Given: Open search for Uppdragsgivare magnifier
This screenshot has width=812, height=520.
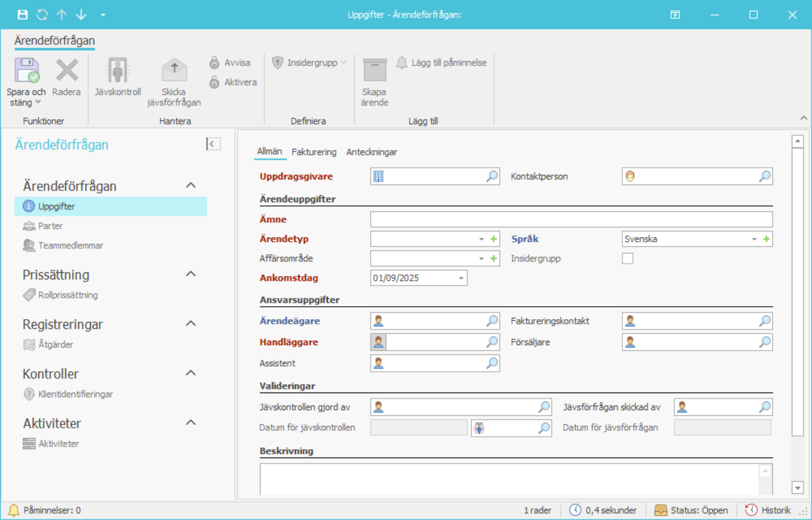Looking at the screenshot, I should coord(492,176).
